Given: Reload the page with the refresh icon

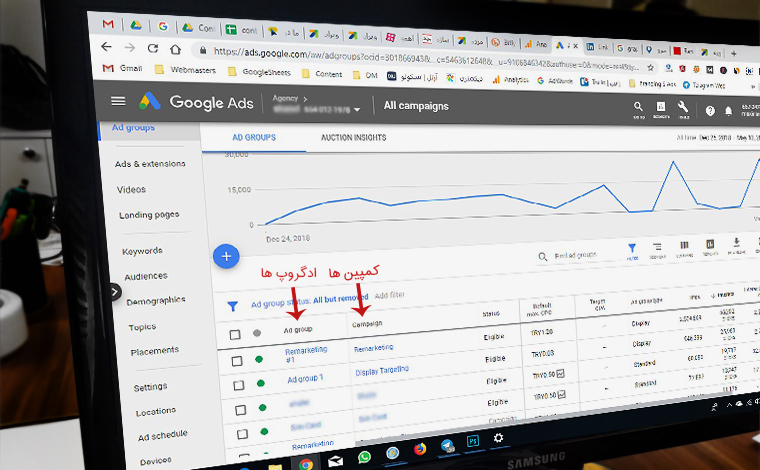Looking at the screenshot, I should pos(153,48).
